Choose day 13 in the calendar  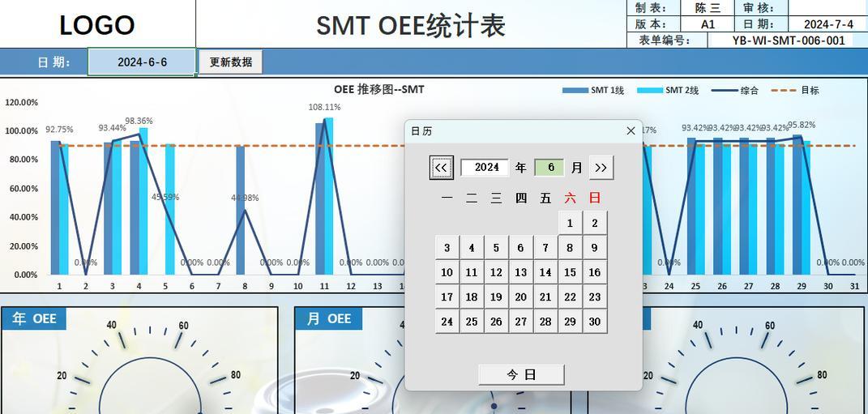(521, 272)
